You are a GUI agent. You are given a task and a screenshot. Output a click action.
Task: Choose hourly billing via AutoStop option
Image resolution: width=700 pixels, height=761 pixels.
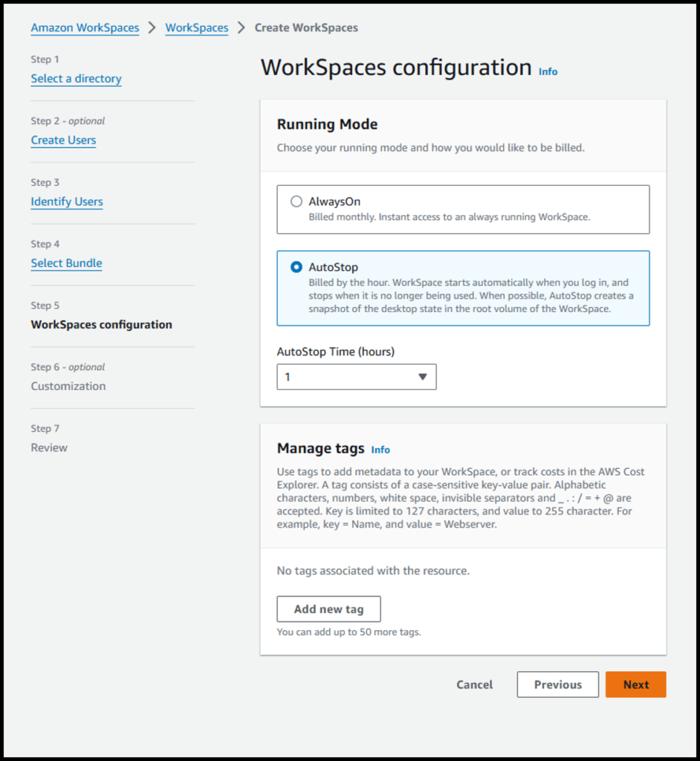coord(296,268)
